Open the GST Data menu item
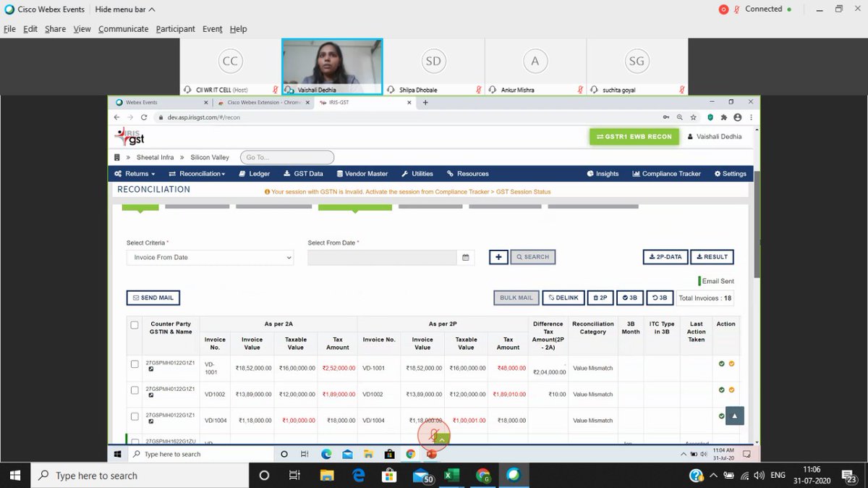868x488 pixels. [x=303, y=174]
